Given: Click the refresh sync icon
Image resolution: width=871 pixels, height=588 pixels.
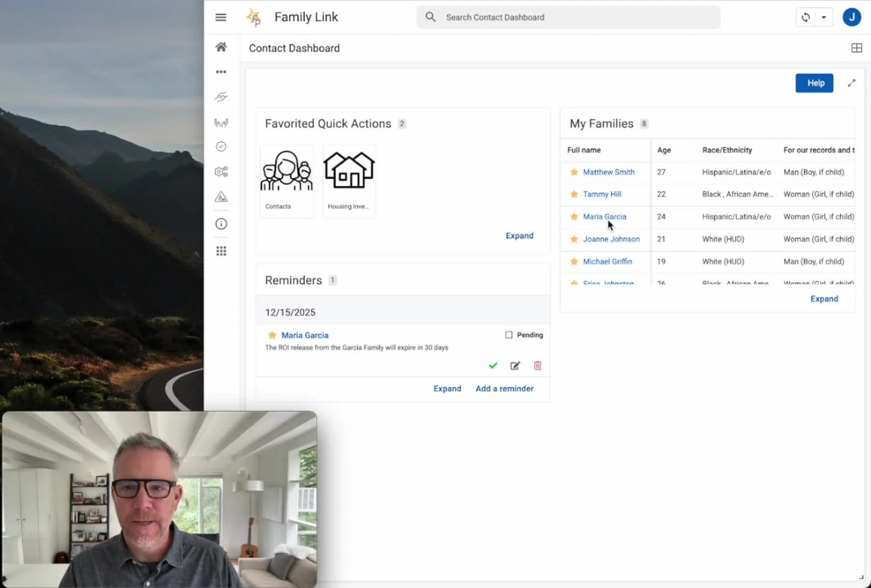Looking at the screenshot, I should (806, 17).
